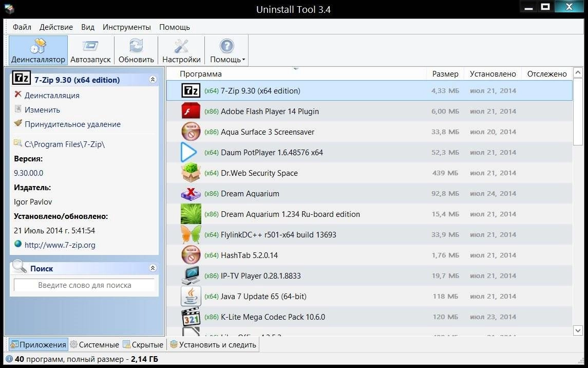Open the Вид menu

88,27
